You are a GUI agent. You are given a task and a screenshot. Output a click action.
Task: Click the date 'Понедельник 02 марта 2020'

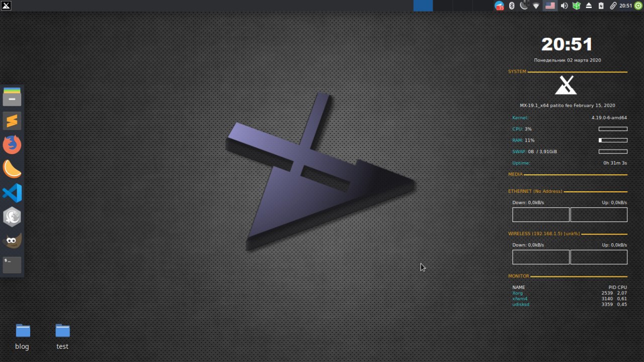point(568,60)
